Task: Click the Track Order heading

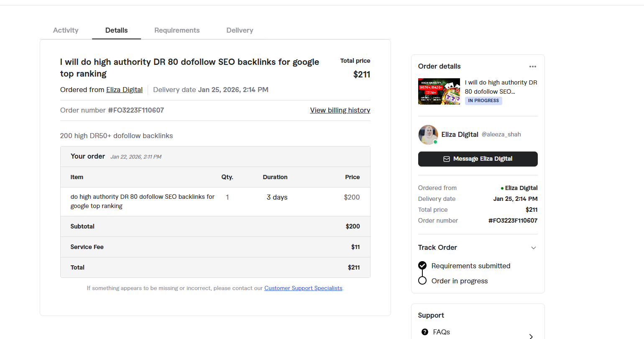Action: coord(437,247)
